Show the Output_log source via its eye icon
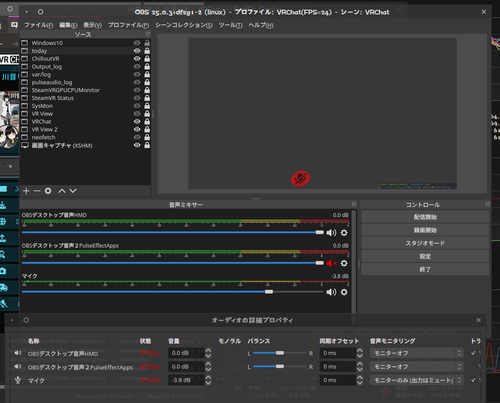 [137, 67]
